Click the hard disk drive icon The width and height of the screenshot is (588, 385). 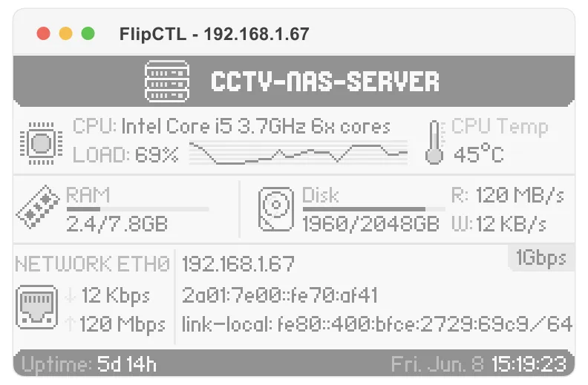(x=276, y=209)
